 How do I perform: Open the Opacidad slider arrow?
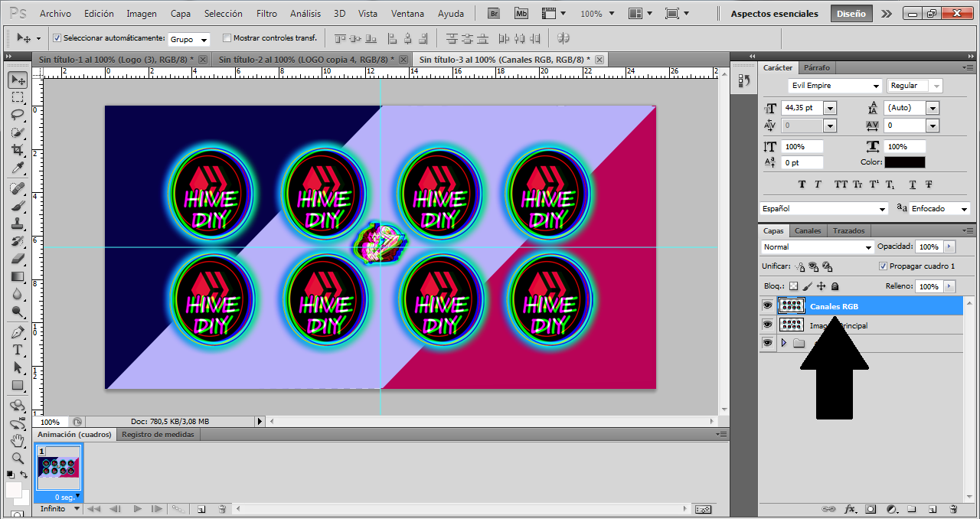coord(949,246)
